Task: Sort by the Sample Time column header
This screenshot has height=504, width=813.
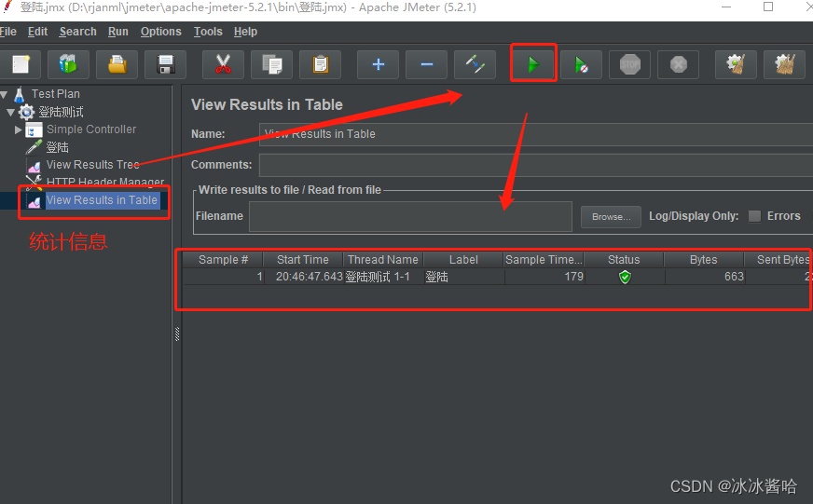Action: click(544, 260)
